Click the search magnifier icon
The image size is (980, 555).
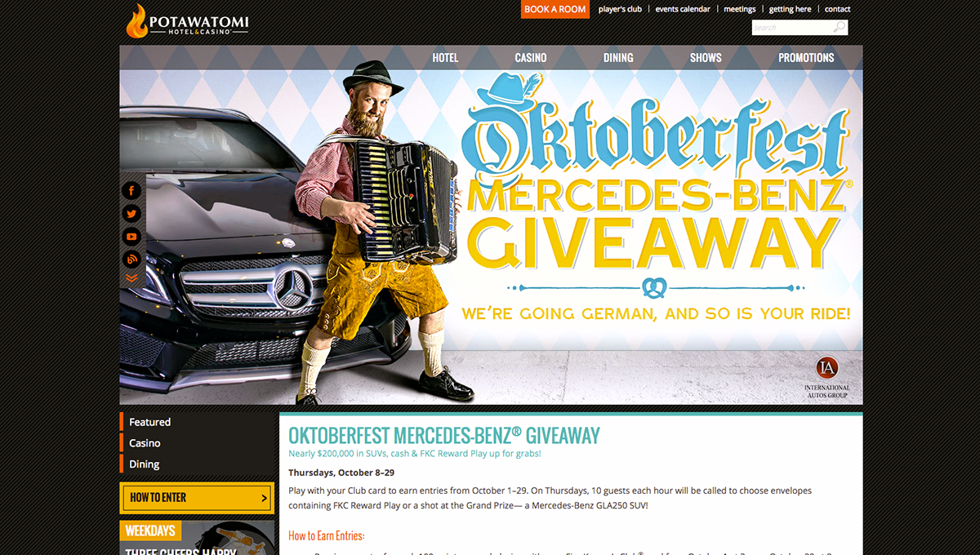[839, 28]
